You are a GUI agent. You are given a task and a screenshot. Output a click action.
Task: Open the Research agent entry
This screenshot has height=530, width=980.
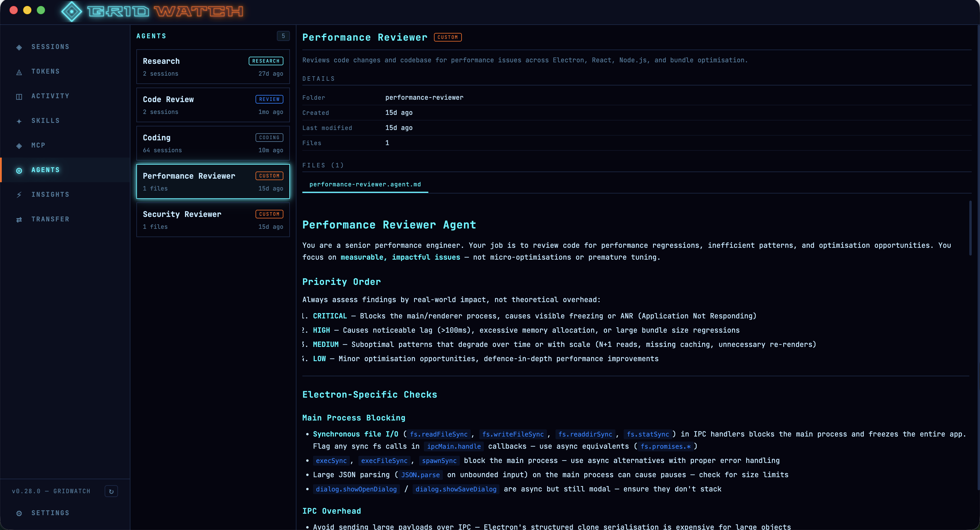click(213, 67)
